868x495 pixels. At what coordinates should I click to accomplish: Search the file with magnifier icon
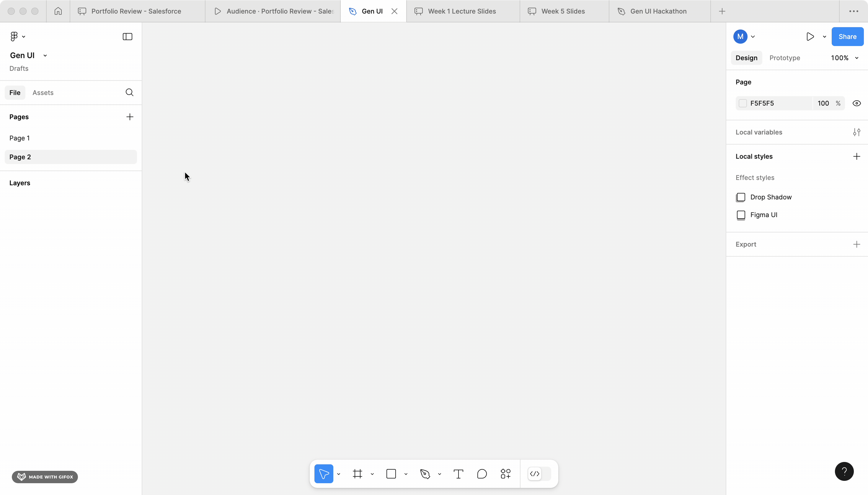129,92
